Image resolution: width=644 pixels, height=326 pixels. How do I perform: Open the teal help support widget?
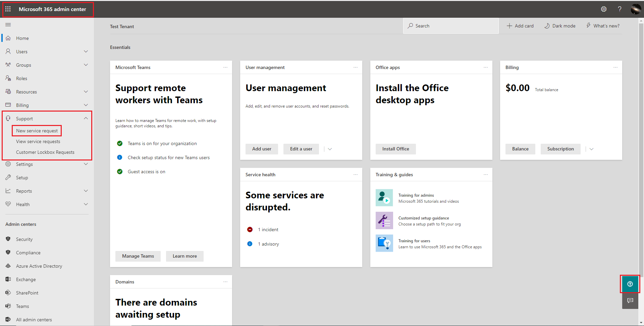[x=630, y=284]
